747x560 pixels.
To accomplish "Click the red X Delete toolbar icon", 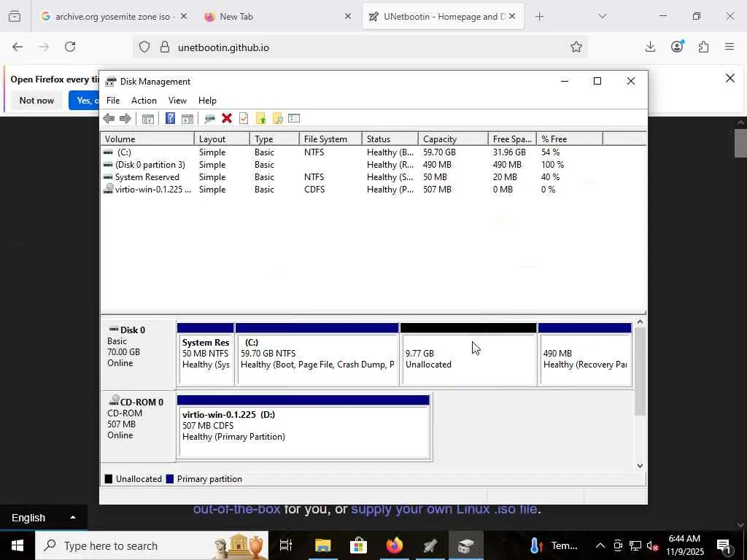I will click(x=227, y=119).
